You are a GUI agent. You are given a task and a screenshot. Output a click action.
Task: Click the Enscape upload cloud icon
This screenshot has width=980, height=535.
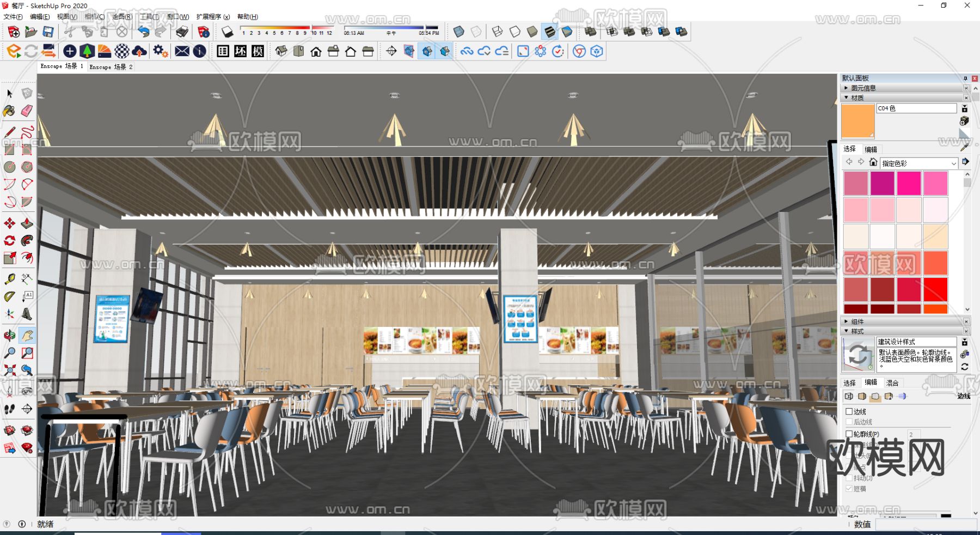tap(139, 51)
